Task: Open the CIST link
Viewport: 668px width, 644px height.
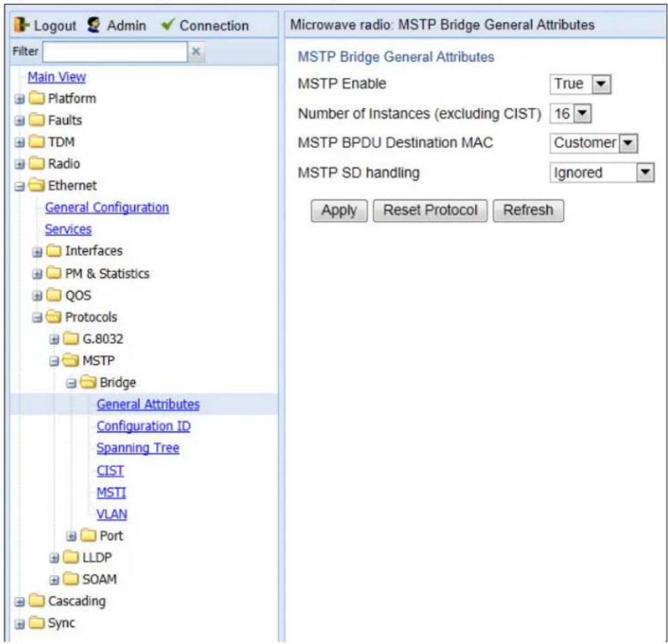Action: (111, 470)
